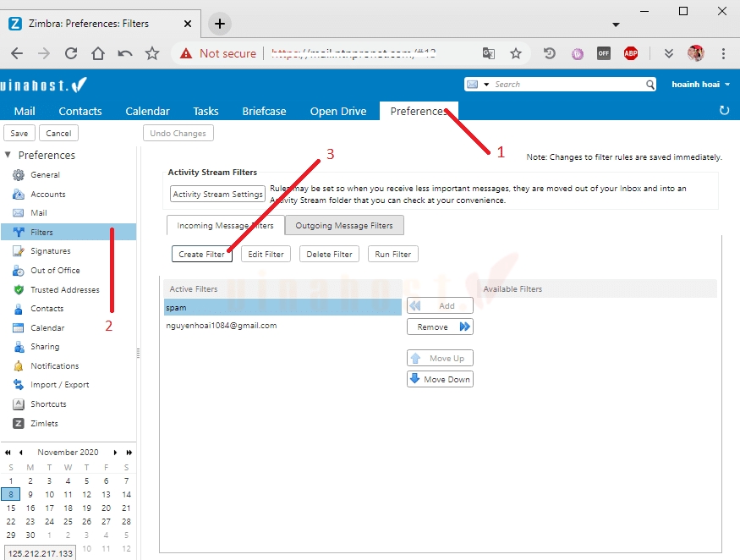The height and width of the screenshot is (560, 740).
Task: Open the extensions overflow chevron
Action: click(x=669, y=53)
